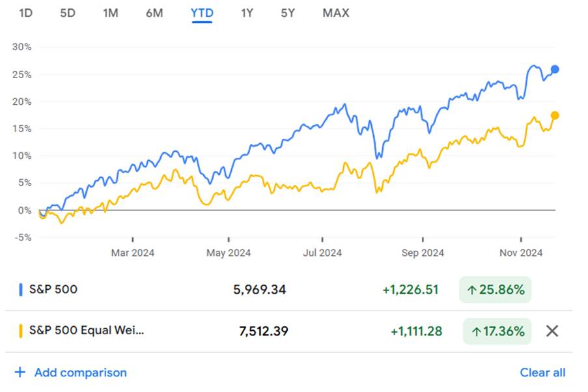
Task: Click the active YTD tab
Action: coord(202,13)
